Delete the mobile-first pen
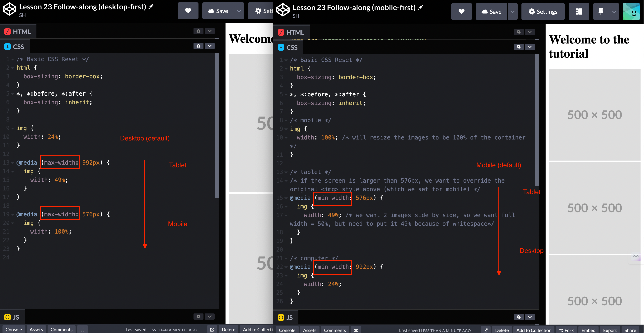Screen dimensions: 644x333 point(502,330)
